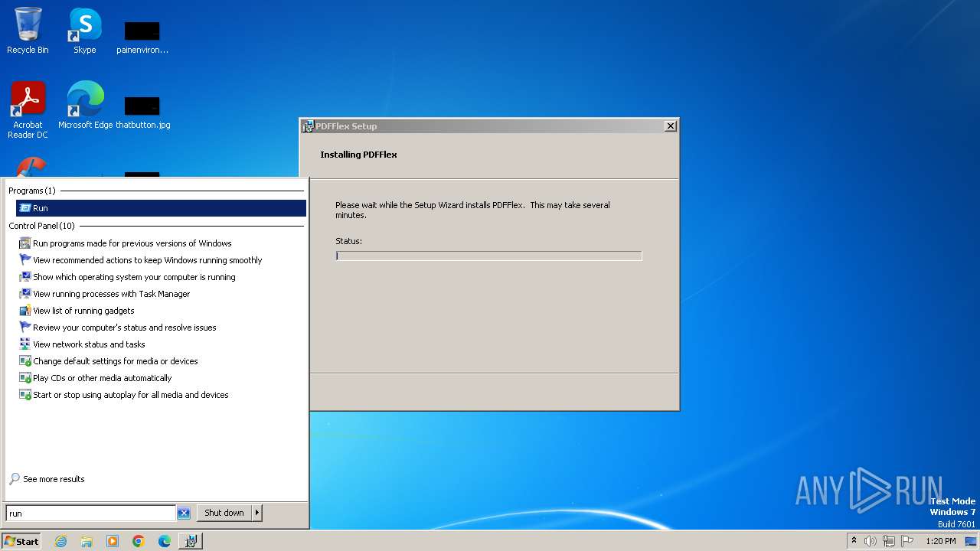Screen dimensions: 980x551
Task: Expand the Shut down options arrow
Action: 257,513
